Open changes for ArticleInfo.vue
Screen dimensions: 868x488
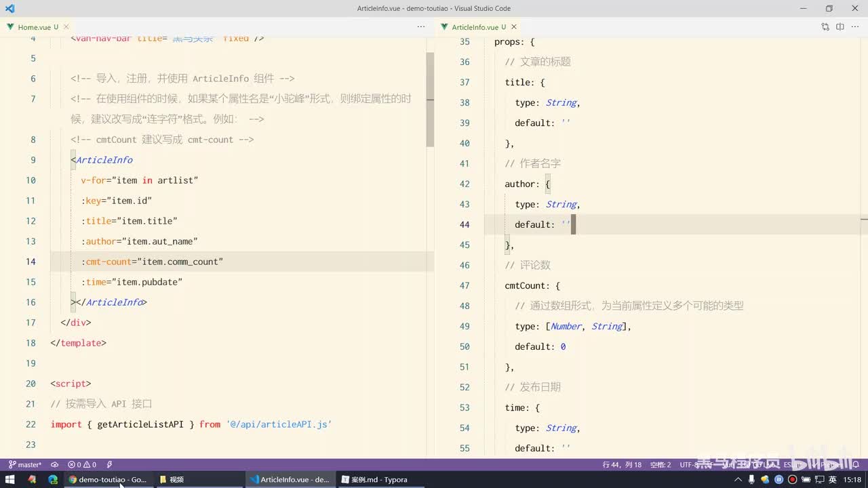(825, 27)
